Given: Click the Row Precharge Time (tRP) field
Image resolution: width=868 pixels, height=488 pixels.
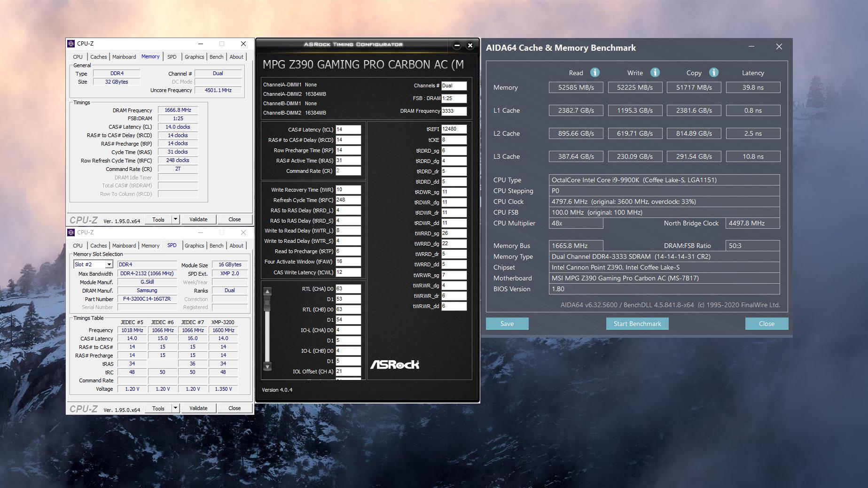Looking at the screenshot, I should [x=348, y=150].
